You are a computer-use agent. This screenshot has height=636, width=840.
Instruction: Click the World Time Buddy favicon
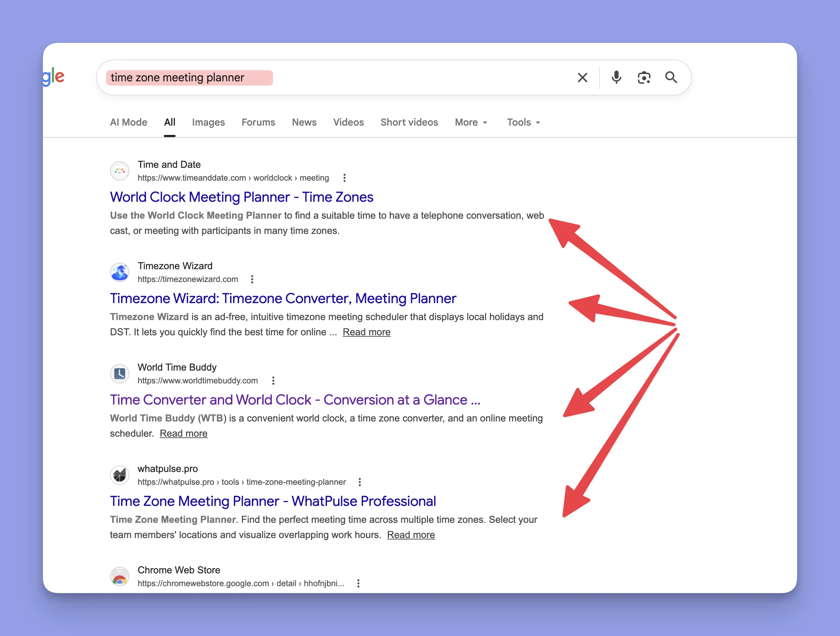point(120,374)
